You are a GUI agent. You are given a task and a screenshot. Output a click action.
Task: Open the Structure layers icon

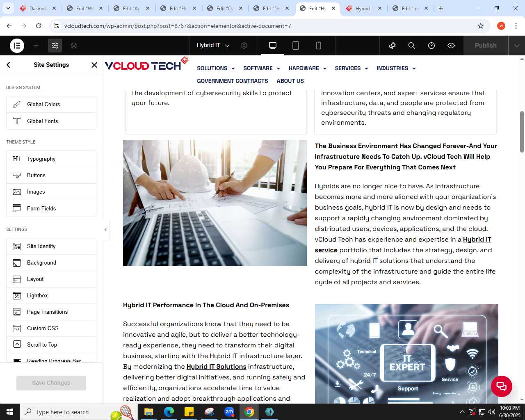coord(74,46)
